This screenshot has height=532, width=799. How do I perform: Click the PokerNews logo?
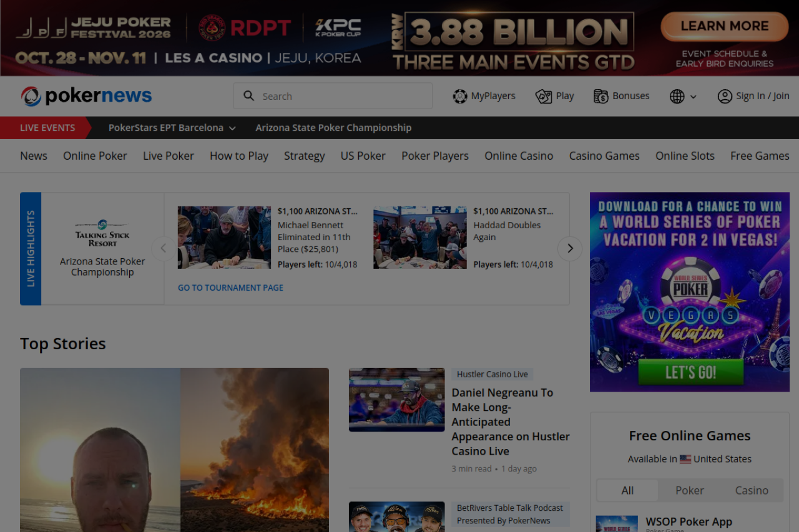86,96
